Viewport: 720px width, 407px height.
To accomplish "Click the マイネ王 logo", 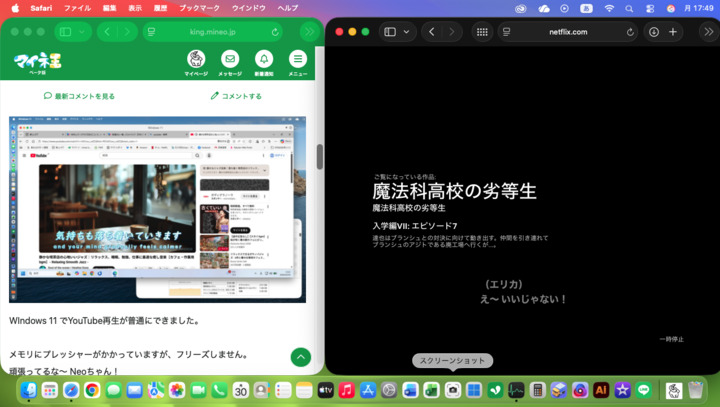I will tap(38, 63).
